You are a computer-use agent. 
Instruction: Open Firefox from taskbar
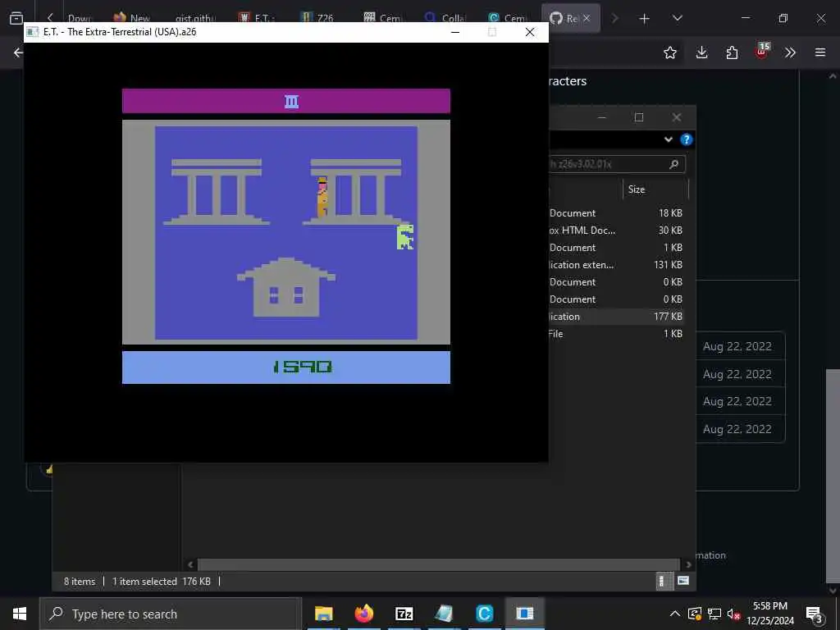(x=363, y=614)
